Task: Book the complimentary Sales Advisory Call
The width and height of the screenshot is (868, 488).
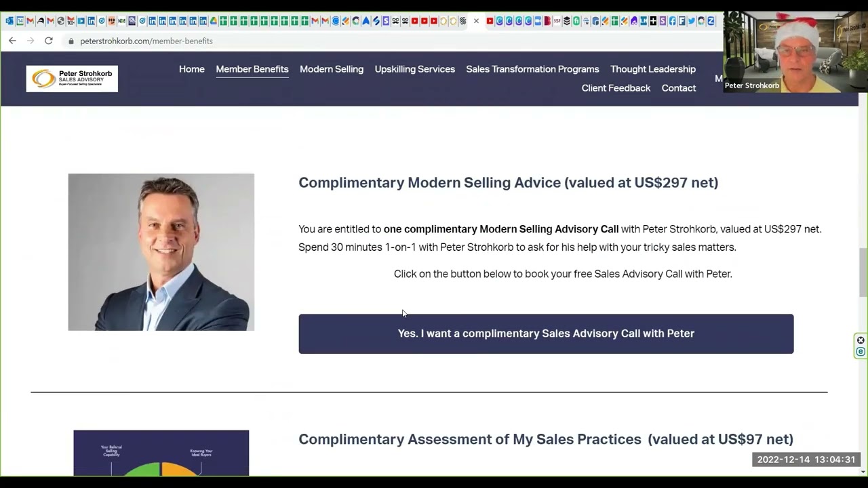Action: (x=546, y=333)
